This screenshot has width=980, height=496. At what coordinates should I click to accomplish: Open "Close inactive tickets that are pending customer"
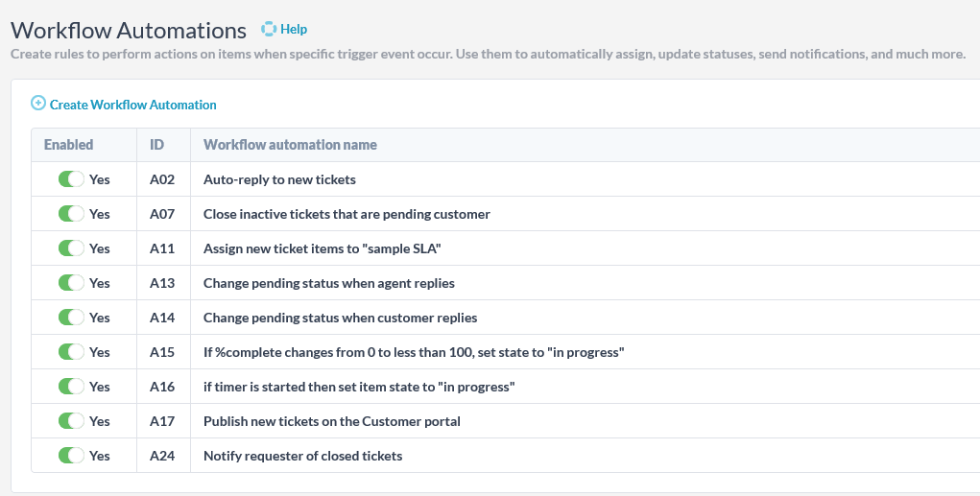(x=347, y=214)
